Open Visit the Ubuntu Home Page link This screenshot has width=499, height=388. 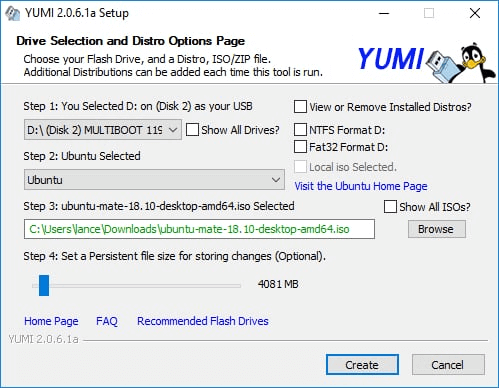point(361,186)
